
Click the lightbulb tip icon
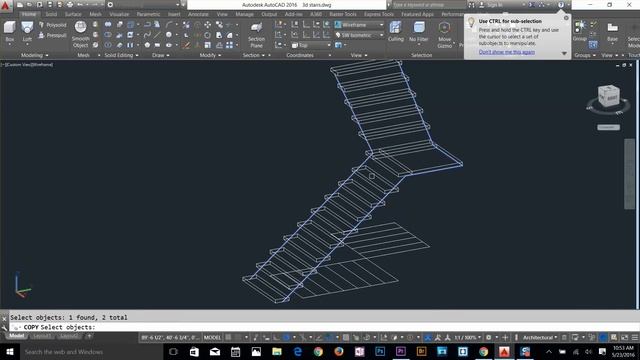pos(471,22)
